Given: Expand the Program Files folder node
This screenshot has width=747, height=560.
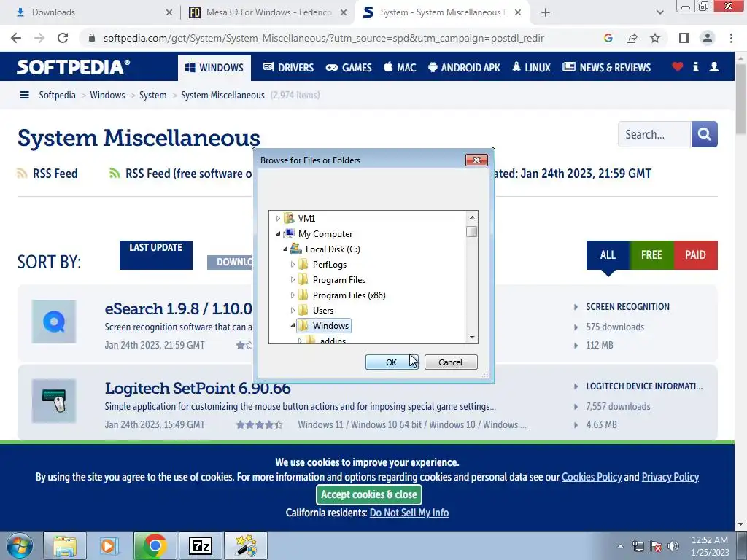Looking at the screenshot, I should pyautogui.click(x=293, y=279).
